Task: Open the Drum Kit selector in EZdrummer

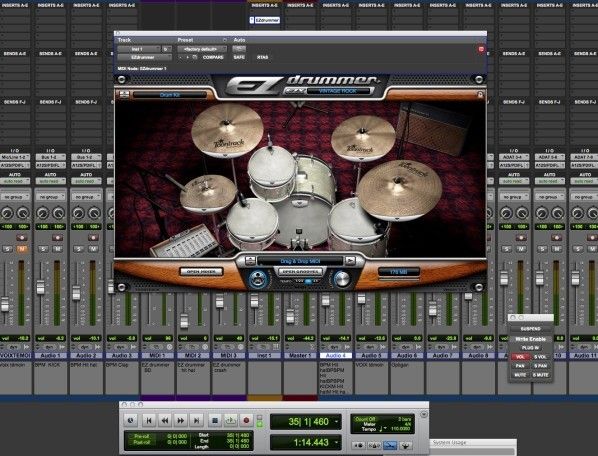Action: pos(170,95)
